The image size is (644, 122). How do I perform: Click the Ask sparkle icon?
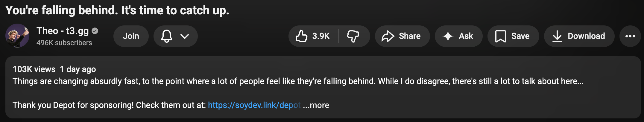pyautogui.click(x=448, y=36)
